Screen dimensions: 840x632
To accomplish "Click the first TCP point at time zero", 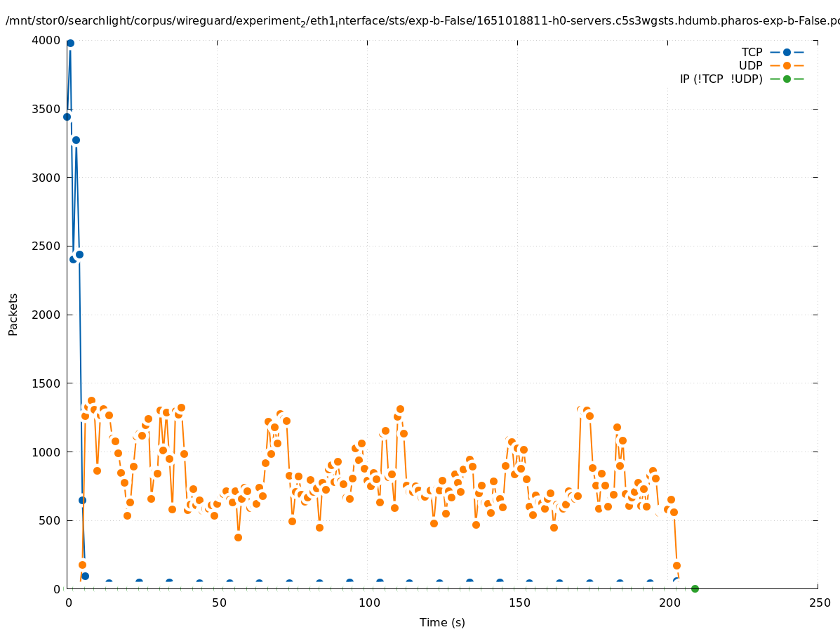I will point(67,117).
